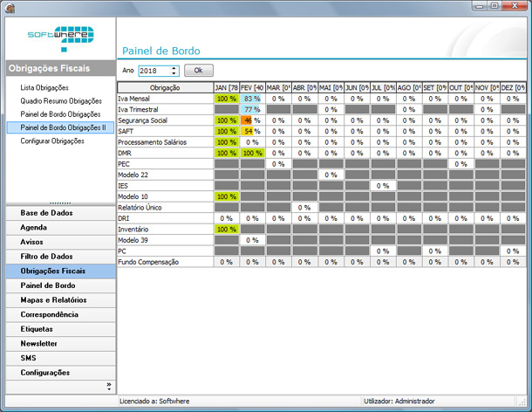Open Painel de Bordo Obrigações item
The image size is (532, 412).
pos(60,114)
